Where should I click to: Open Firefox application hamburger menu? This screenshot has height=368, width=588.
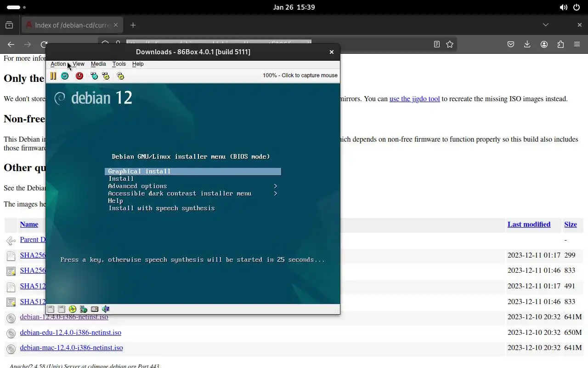(x=577, y=44)
